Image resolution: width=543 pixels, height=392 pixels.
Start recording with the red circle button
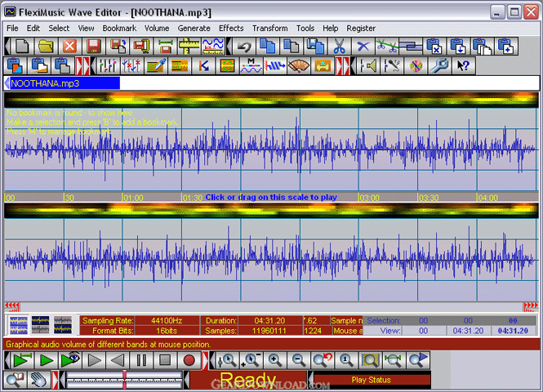click(189, 360)
